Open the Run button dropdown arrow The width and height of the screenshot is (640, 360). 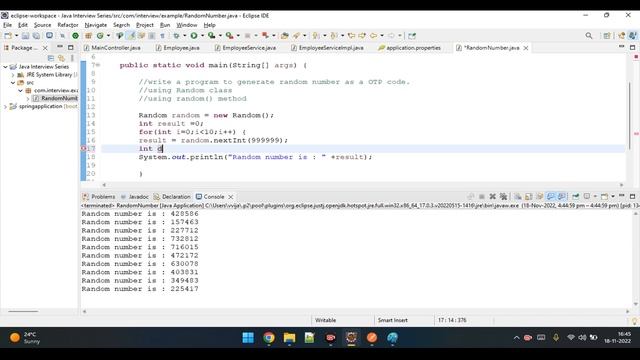(x=202, y=36)
